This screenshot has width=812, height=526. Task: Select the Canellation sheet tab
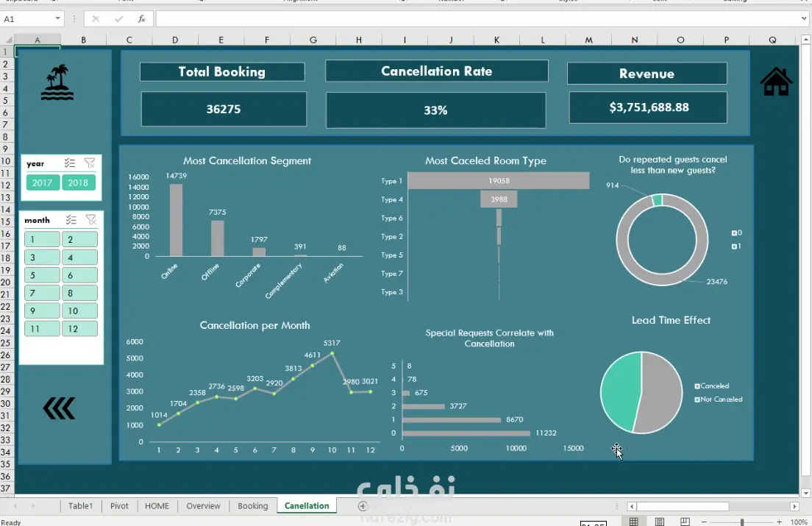click(307, 506)
